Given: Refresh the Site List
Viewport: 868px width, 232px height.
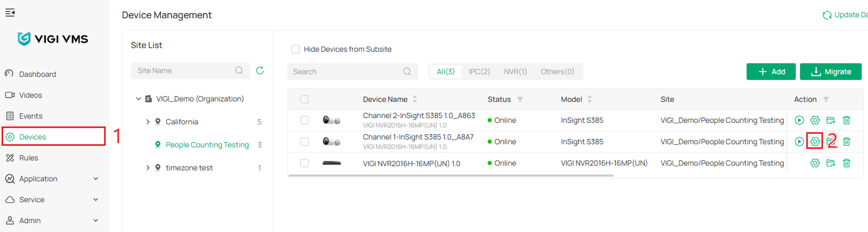Looking at the screenshot, I should (260, 71).
